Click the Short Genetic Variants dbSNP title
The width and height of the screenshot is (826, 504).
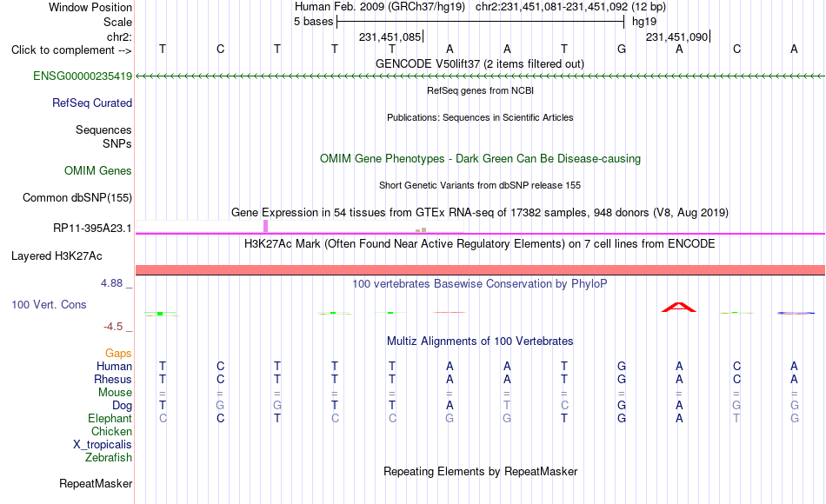[480, 185]
